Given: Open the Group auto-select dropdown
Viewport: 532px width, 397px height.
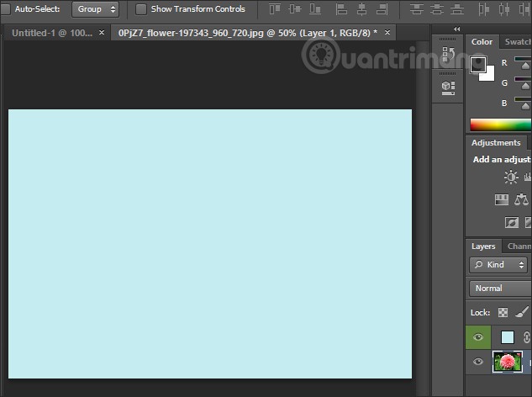Looking at the screenshot, I should tap(95, 9).
